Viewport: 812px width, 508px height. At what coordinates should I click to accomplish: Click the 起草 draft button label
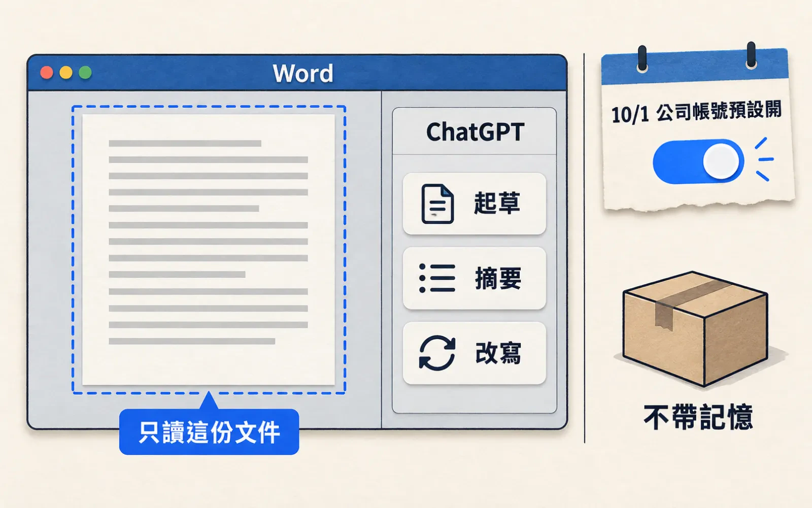497,203
